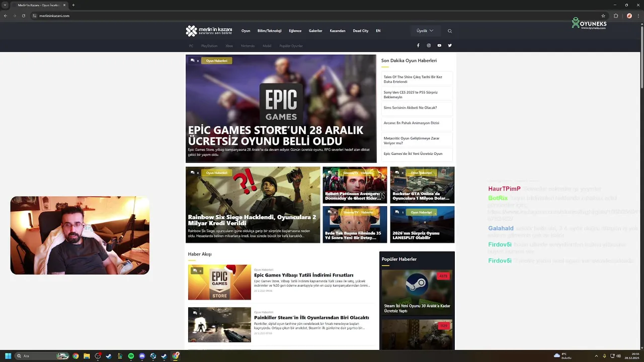The height and width of the screenshot is (362, 644).
Task: Click the Painkiller article thumbnail
Action: click(x=219, y=324)
